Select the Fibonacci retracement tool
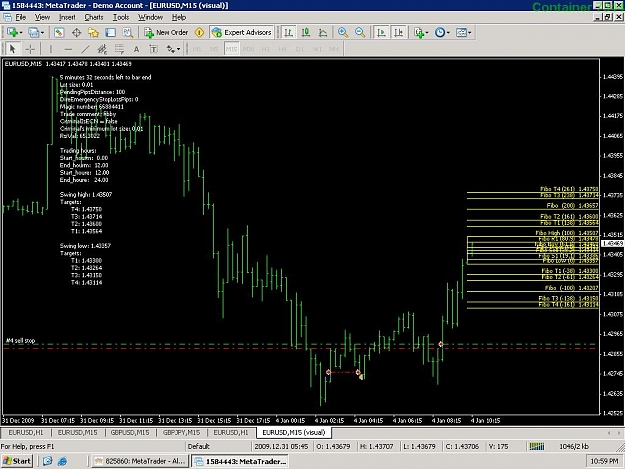The width and height of the screenshot is (625, 469). (119, 49)
